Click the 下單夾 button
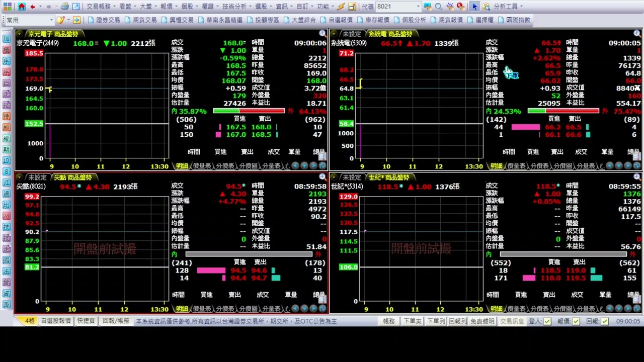This screenshot has width=644, height=362. click(413, 321)
